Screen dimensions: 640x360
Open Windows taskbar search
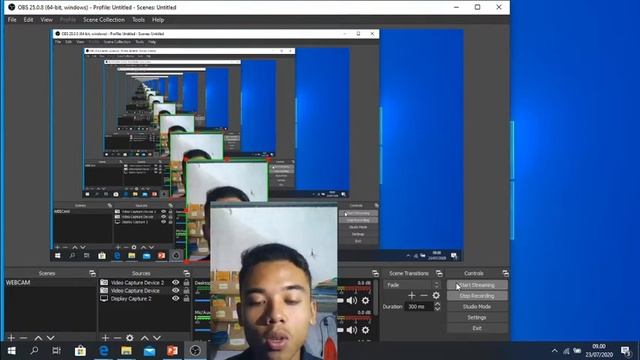click(34, 351)
